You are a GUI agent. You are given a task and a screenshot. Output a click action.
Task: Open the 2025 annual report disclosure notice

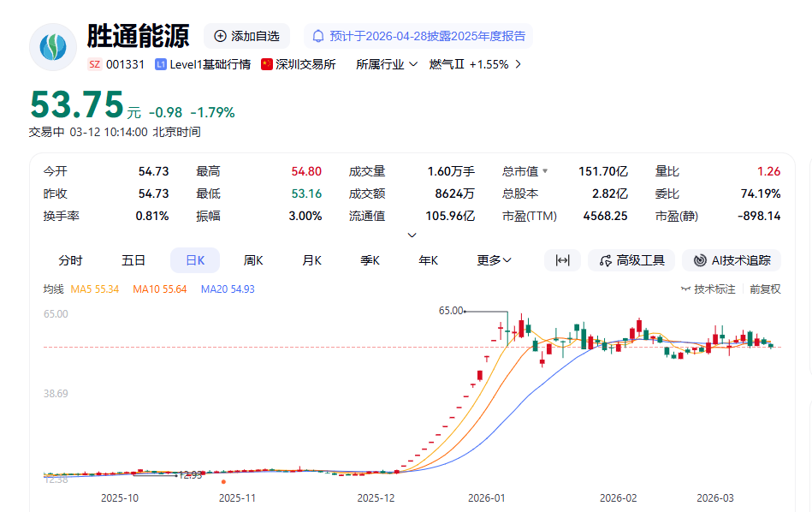pos(418,36)
